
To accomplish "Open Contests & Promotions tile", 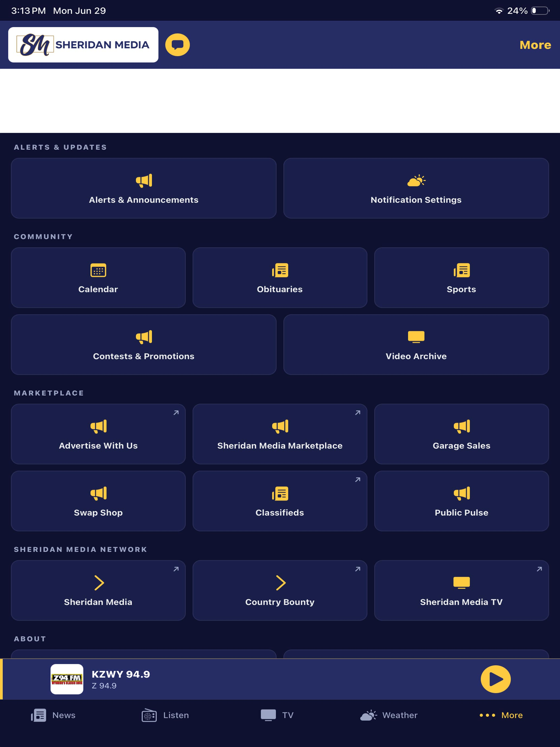I will [x=144, y=344].
